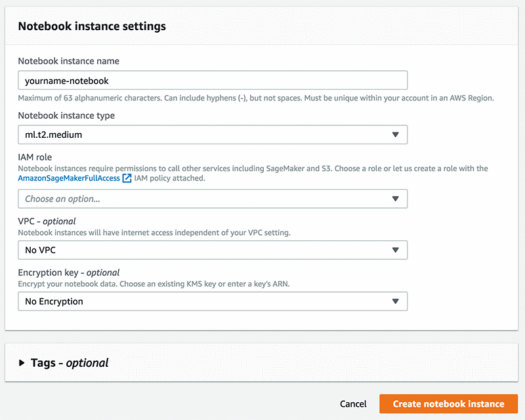Click the 'Notebook instance settings' heading

point(92,27)
